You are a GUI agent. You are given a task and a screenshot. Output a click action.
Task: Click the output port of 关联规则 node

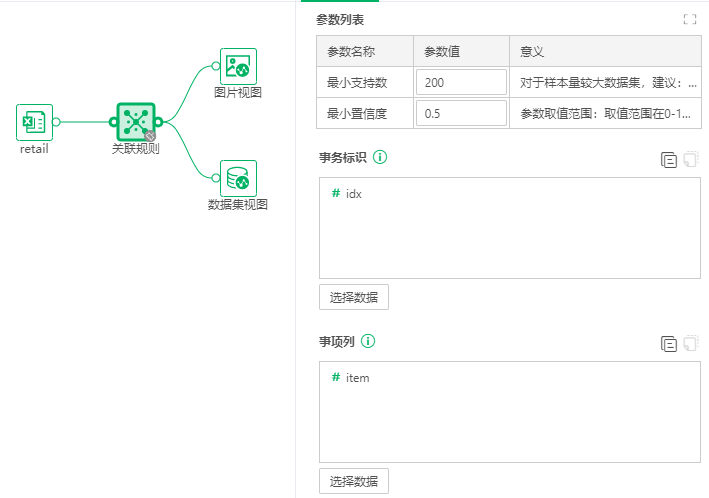[158, 122]
